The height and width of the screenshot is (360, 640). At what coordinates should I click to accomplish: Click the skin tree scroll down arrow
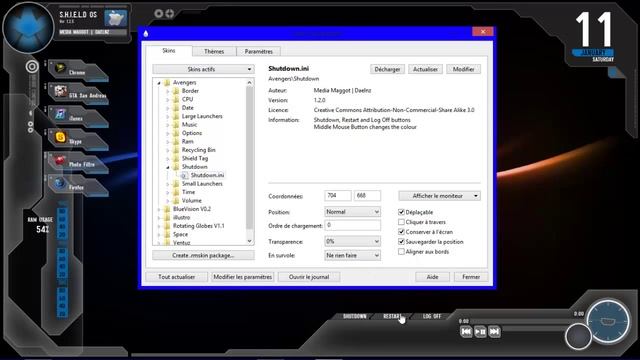(250, 241)
